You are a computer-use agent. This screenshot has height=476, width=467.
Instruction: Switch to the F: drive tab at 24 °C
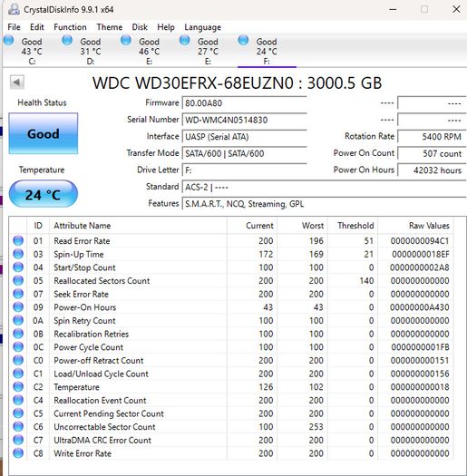(267, 51)
